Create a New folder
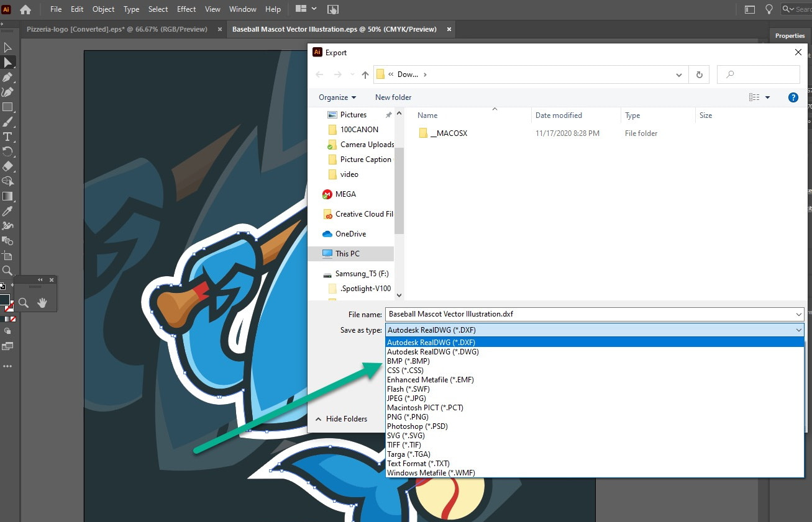This screenshot has width=812, height=522. (x=393, y=97)
